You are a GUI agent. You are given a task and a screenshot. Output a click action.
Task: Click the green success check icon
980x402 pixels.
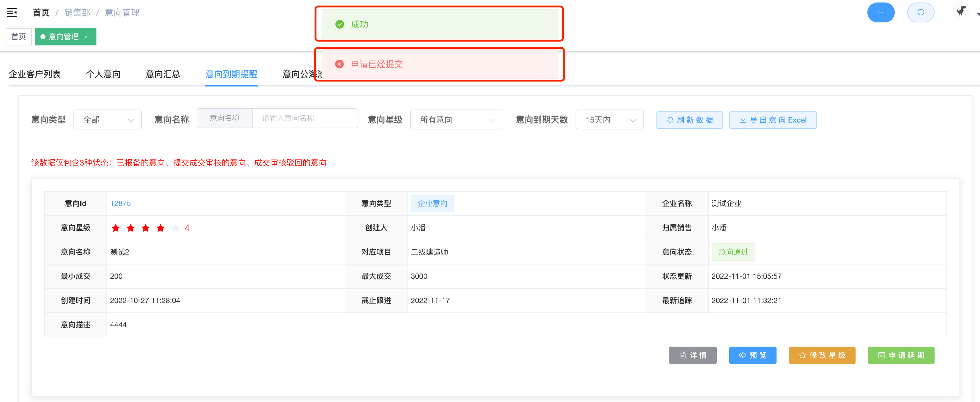pos(339,24)
